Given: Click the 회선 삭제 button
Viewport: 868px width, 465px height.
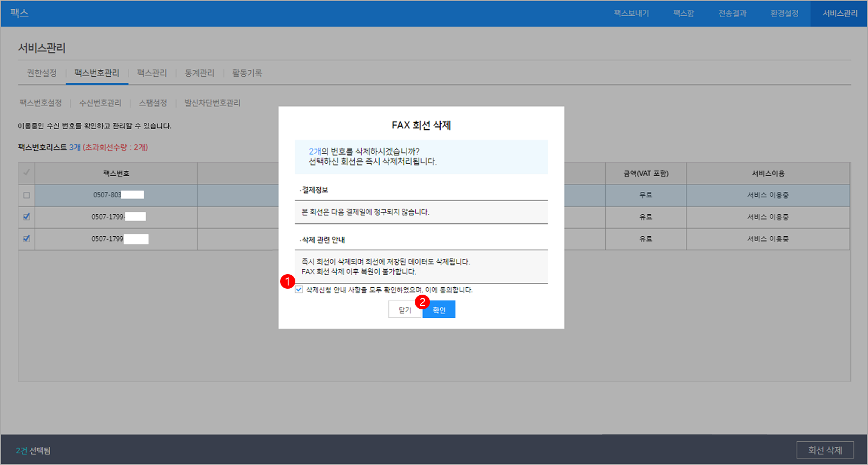Looking at the screenshot, I should pyautogui.click(x=825, y=450).
